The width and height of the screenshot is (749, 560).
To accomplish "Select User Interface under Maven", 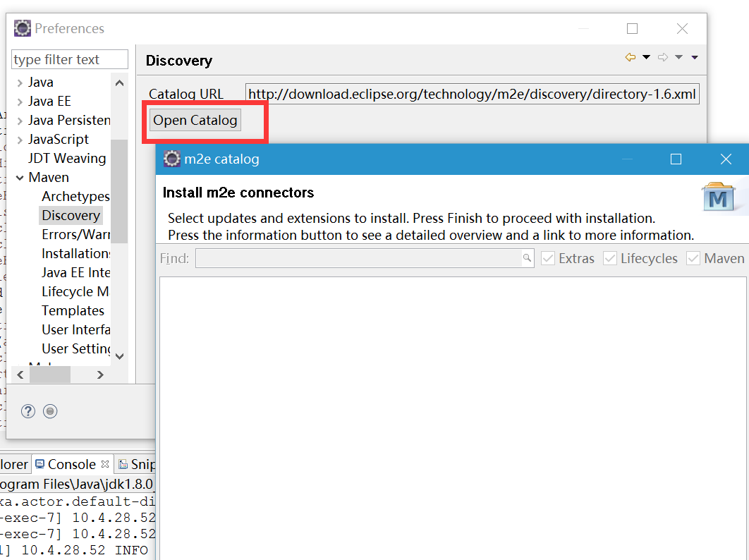I will 75,329.
